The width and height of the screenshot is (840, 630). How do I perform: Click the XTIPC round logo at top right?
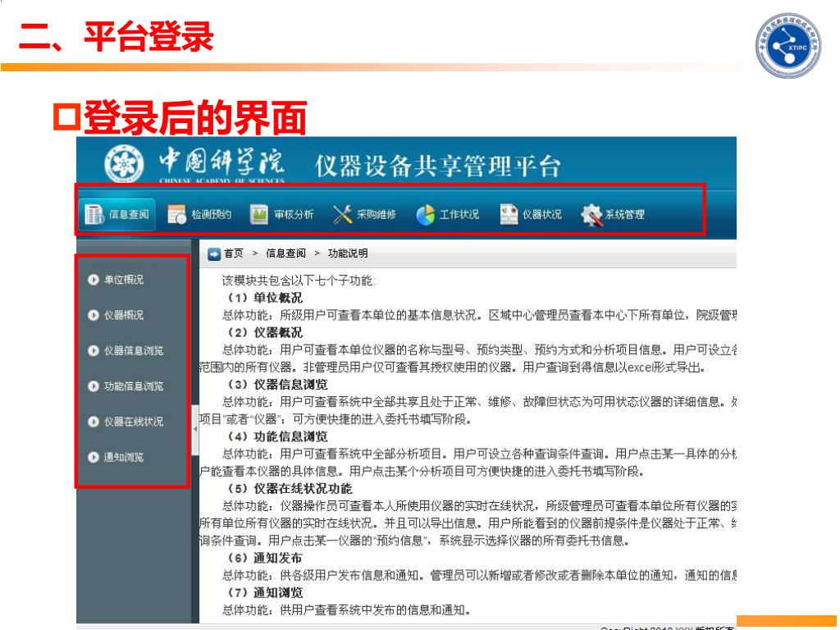788,46
